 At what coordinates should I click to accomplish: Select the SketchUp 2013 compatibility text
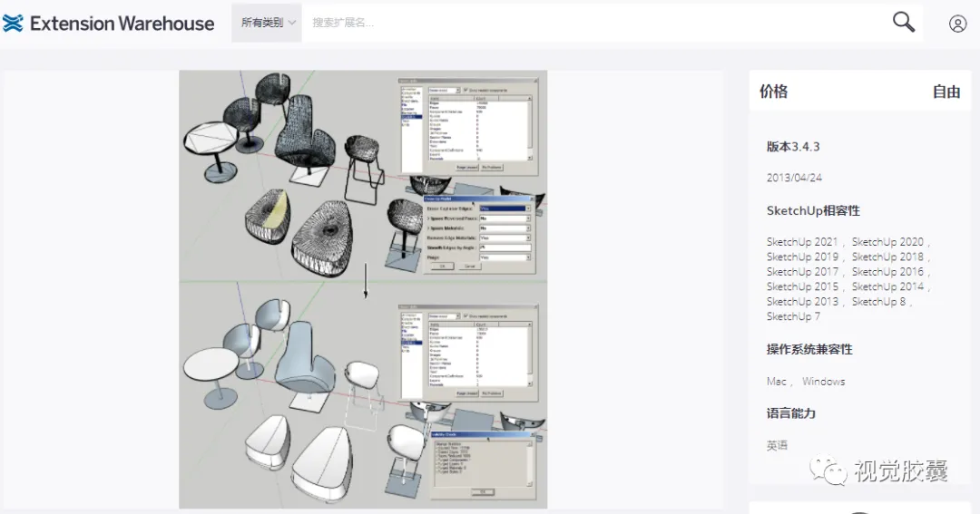pos(802,302)
